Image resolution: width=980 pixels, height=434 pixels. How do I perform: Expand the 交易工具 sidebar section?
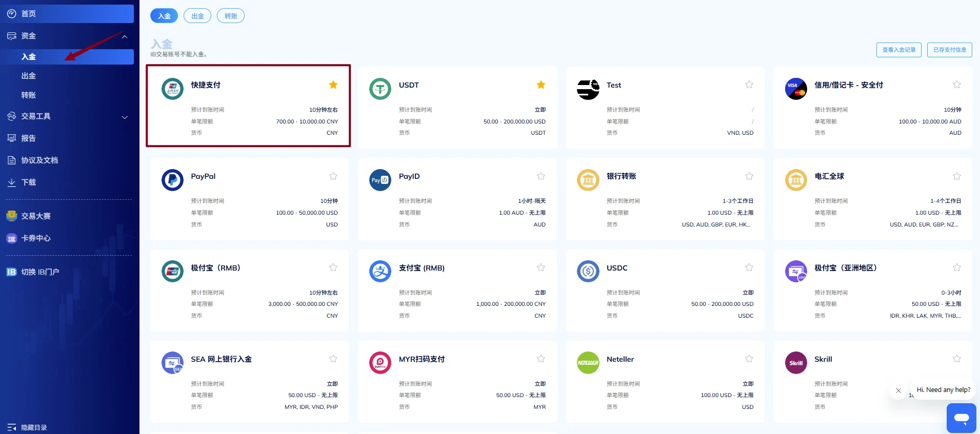[x=125, y=117]
